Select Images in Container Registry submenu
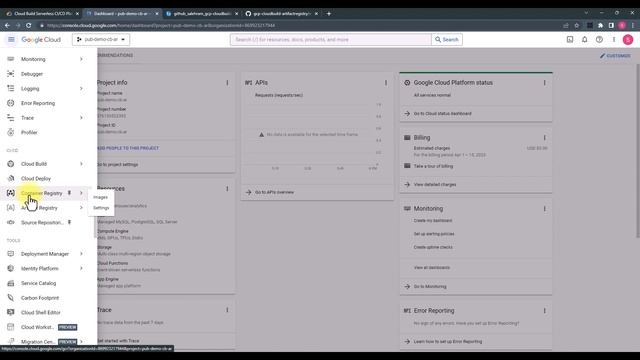 point(100,197)
